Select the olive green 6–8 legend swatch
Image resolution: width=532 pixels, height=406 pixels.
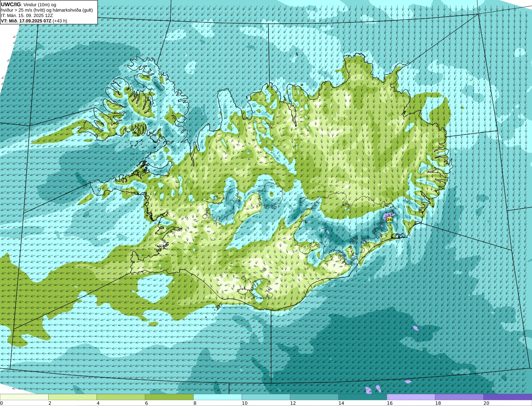[x=169, y=397]
